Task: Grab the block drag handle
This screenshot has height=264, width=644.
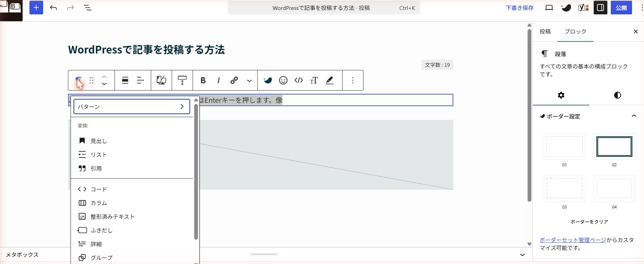Action: click(x=91, y=80)
